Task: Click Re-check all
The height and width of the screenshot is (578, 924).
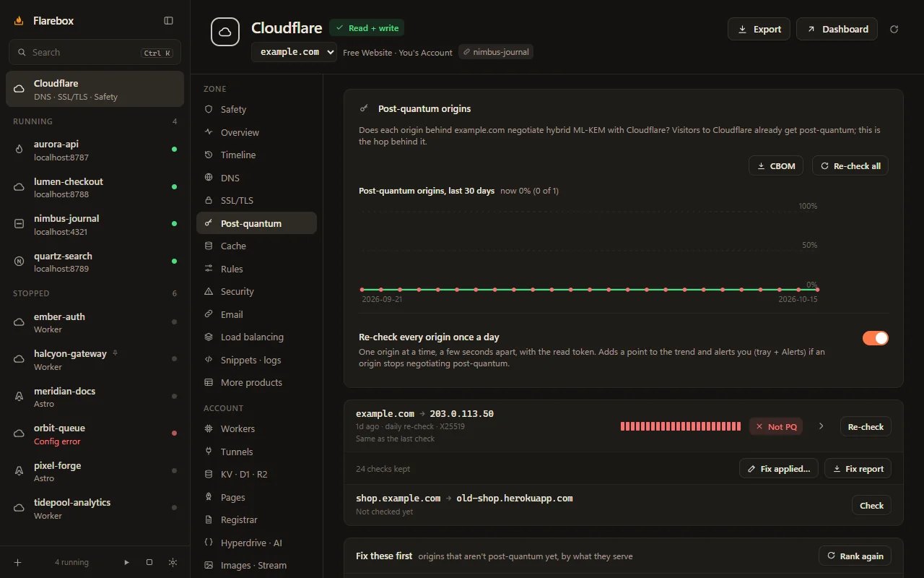Action: (850, 165)
